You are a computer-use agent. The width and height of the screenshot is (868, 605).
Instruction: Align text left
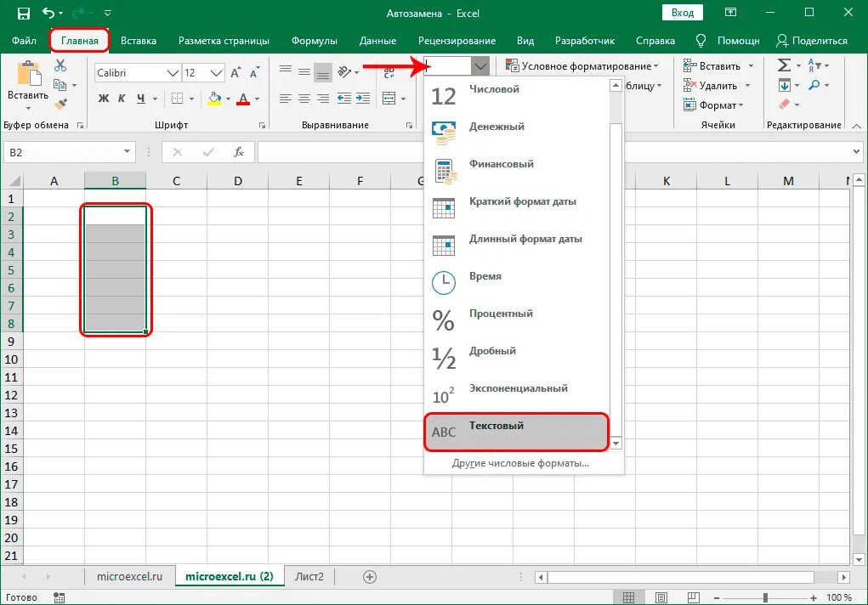pos(285,99)
